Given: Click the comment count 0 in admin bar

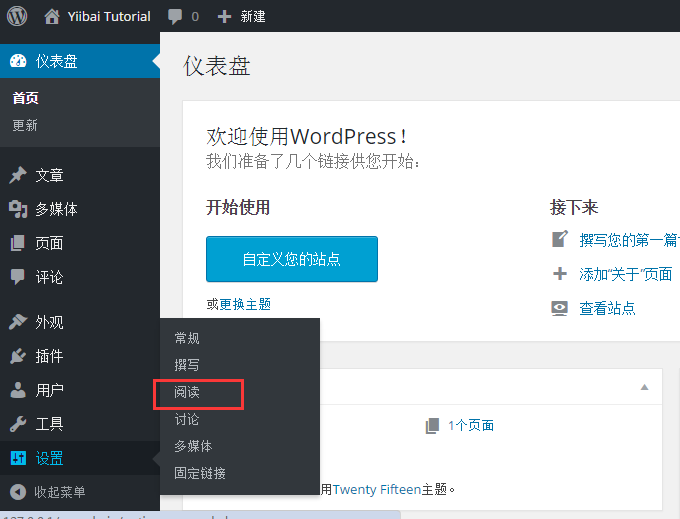Looking at the screenshot, I should [x=195, y=17].
